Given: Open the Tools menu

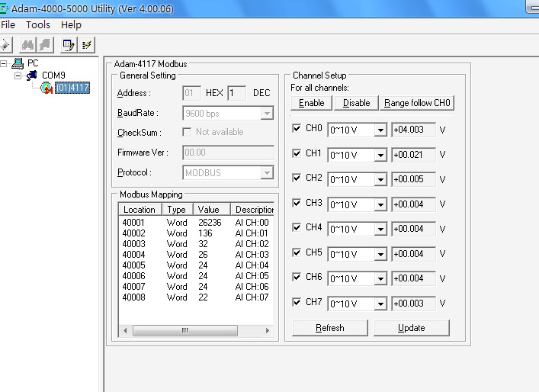Looking at the screenshot, I should point(38,25).
